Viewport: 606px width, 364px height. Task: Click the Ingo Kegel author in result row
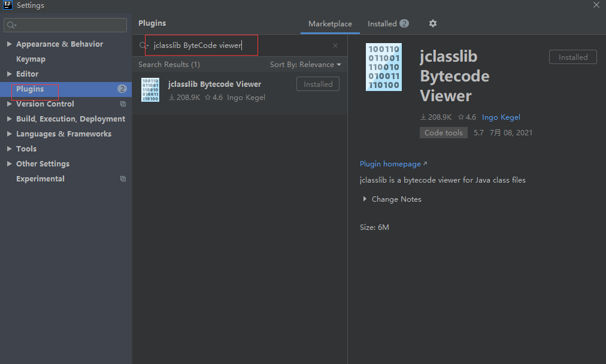[246, 98]
